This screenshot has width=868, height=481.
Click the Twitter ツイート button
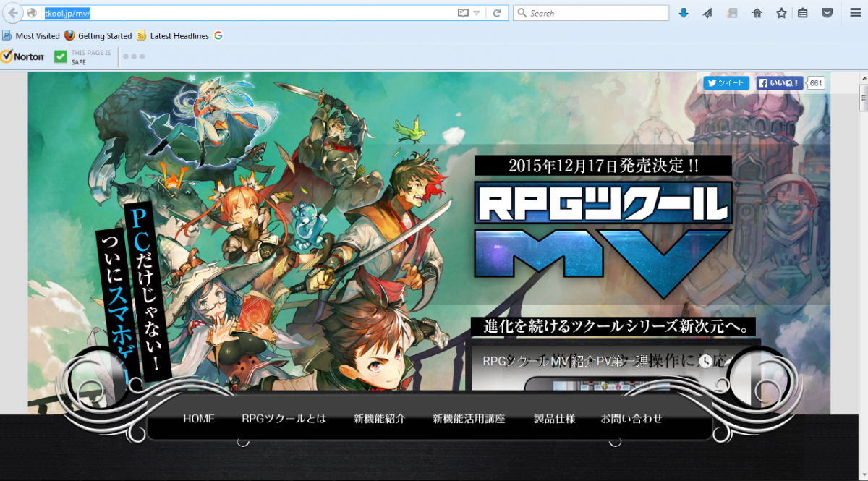(726, 82)
